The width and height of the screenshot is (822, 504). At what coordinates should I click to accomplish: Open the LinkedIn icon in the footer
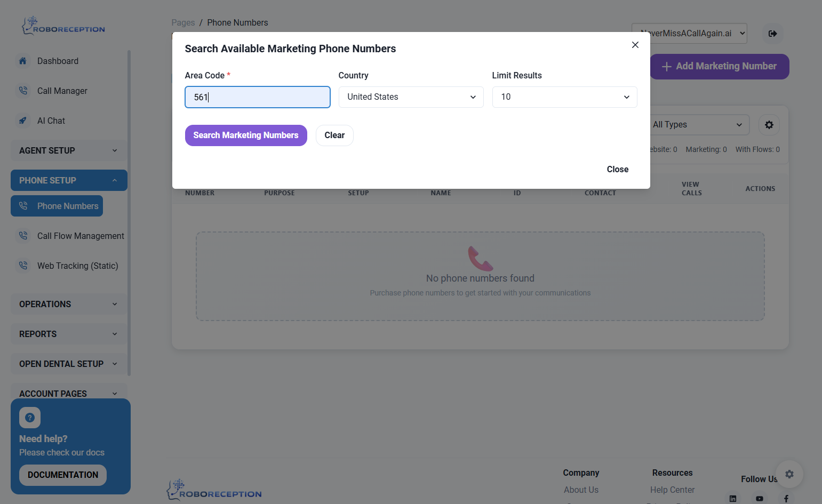pyautogui.click(x=733, y=499)
